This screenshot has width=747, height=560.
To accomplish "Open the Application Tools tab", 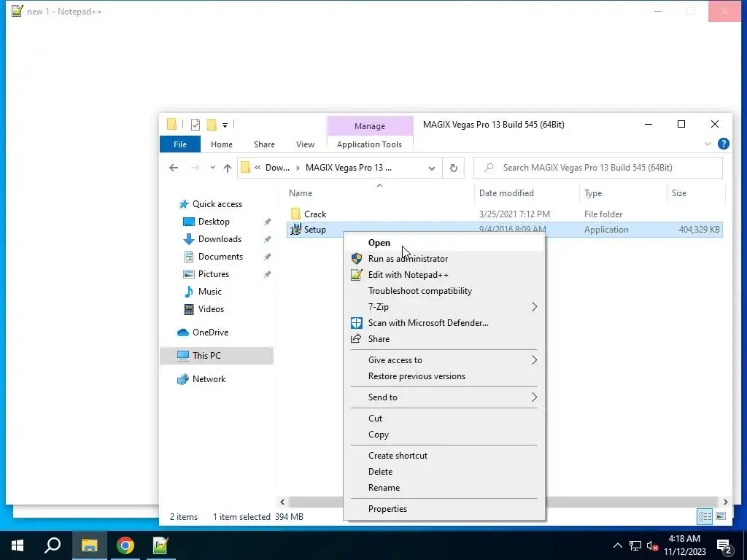I will 369,144.
